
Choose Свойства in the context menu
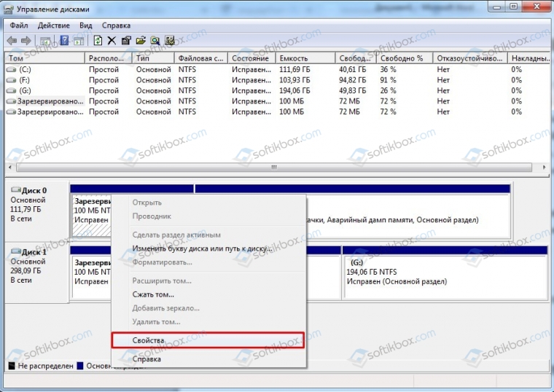208,340
